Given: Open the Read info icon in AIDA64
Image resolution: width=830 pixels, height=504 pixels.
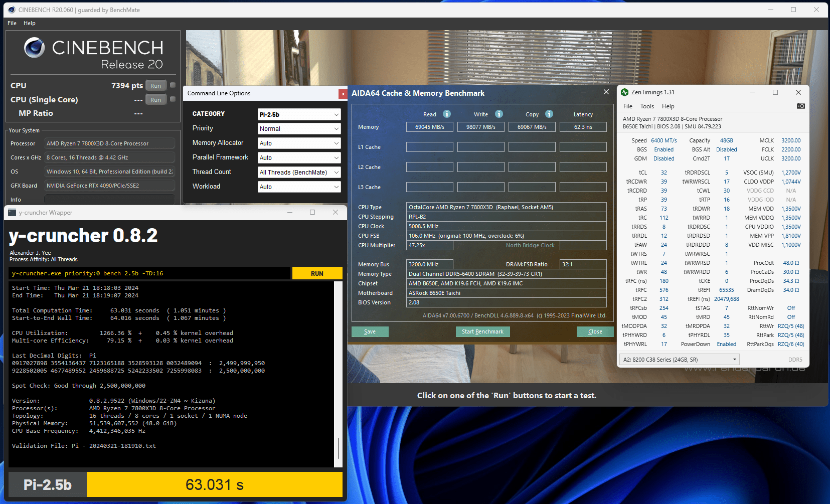Looking at the screenshot, I should point(447,114).
